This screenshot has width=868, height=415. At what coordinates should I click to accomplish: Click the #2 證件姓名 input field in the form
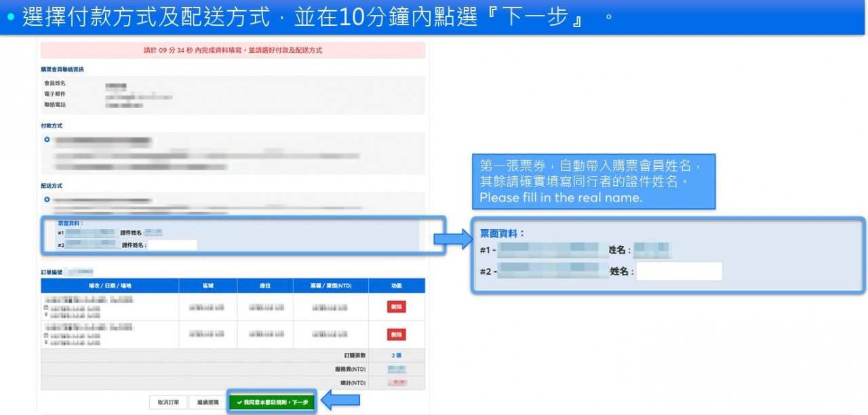click(172, 245)
